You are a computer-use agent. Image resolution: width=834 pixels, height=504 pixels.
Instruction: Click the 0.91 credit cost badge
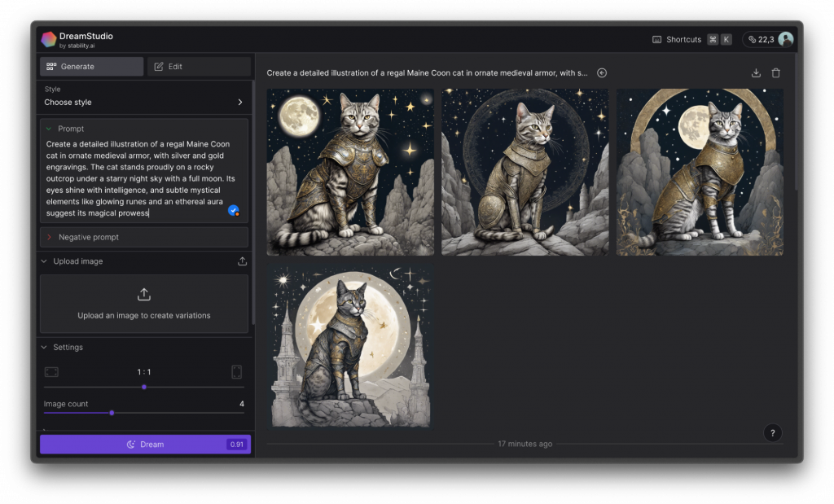(237, 445)
